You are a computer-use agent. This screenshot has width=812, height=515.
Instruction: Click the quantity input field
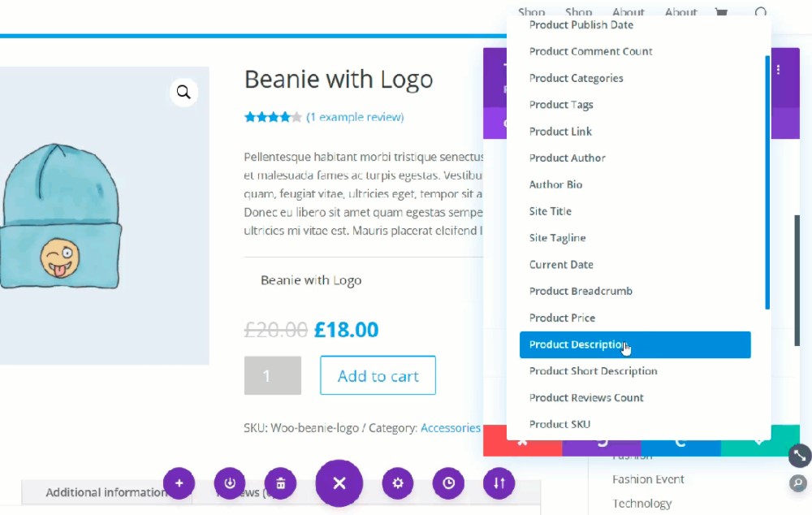pos(272,375)
